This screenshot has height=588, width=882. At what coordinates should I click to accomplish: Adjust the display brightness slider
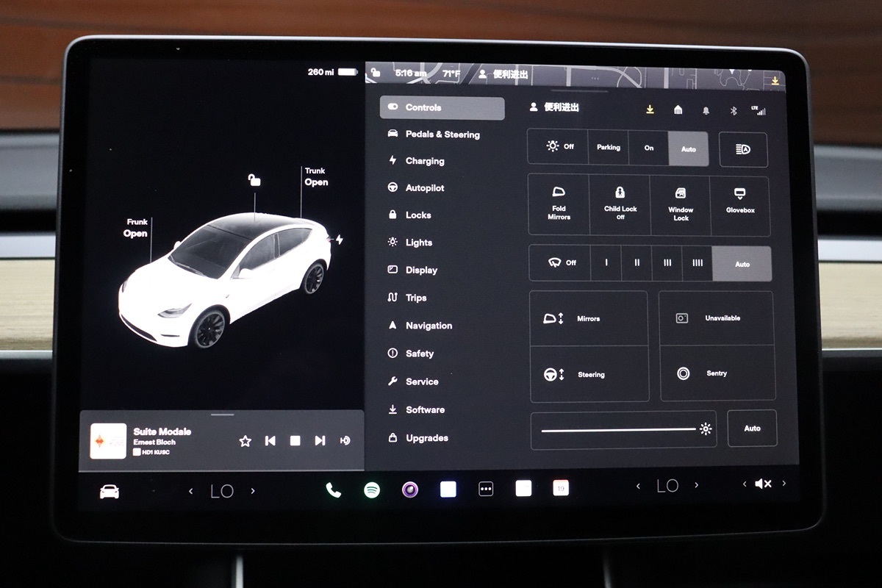[x=619, y=430]
